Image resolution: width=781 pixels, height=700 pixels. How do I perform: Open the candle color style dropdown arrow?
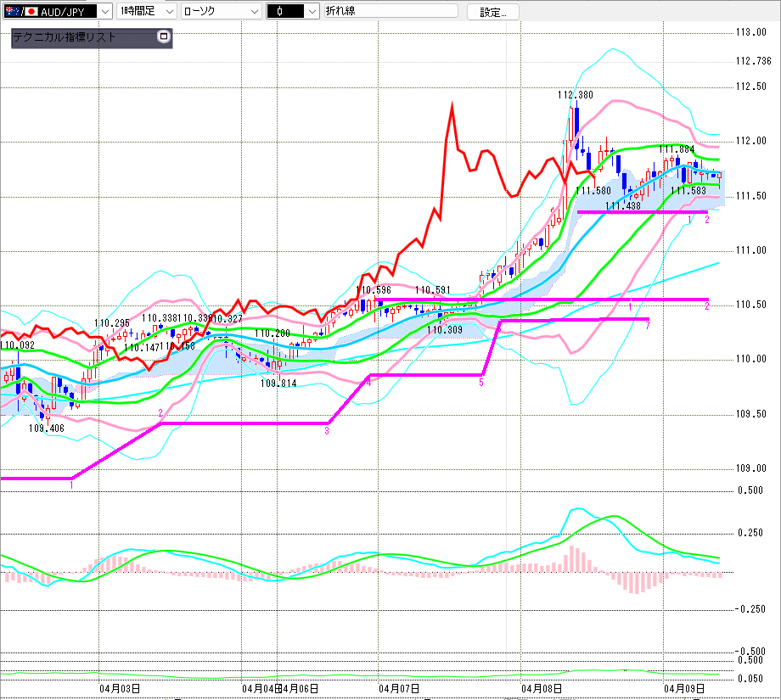[x=311, y=11]
